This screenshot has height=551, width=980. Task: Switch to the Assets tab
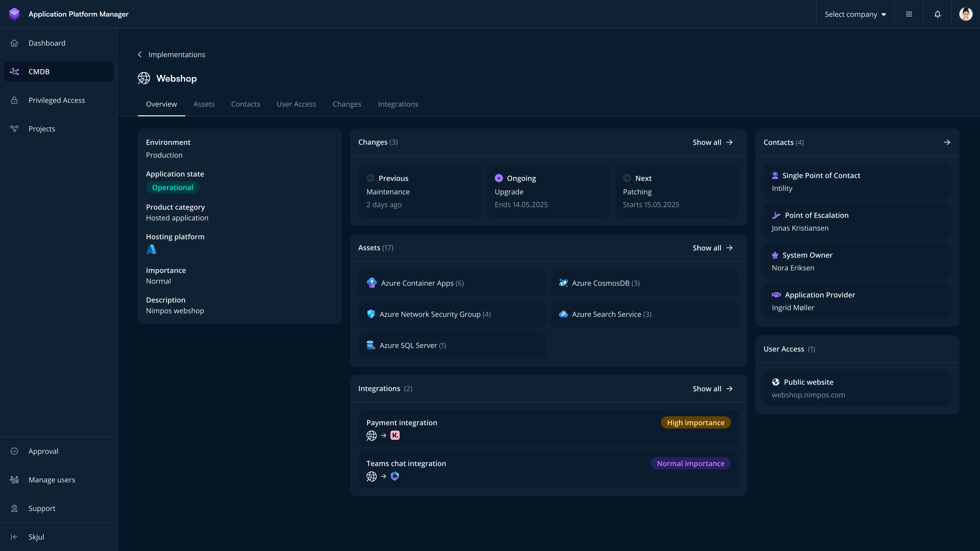coord(204,104)
